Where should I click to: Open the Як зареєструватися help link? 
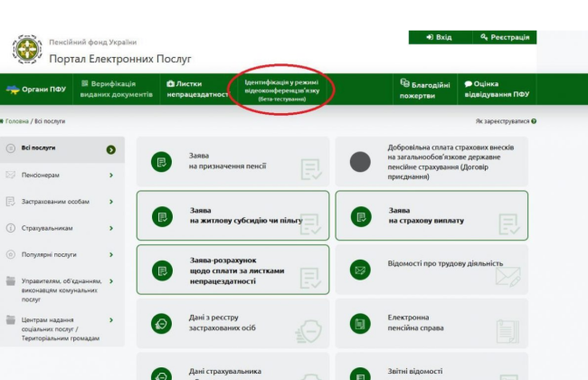[502, 121]
